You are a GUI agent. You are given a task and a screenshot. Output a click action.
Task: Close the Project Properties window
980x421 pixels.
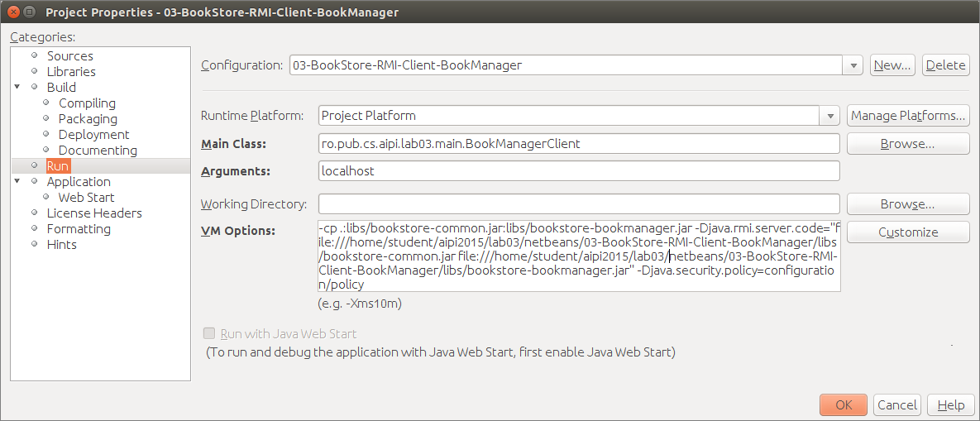[x=13, y=12]
